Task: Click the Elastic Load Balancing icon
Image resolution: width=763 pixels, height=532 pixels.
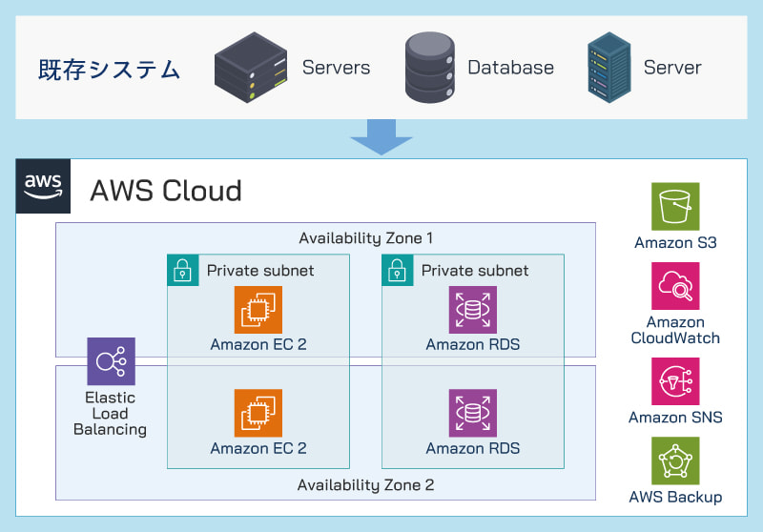Action: [x=112, y=361]
